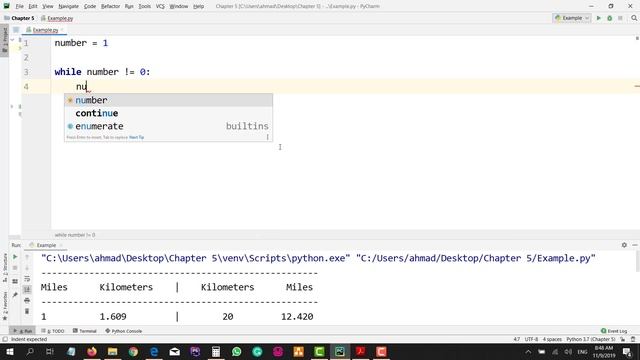640x360 pixels.
Task: Open the memory indicator icon in status bar
Action: point(633,339)
